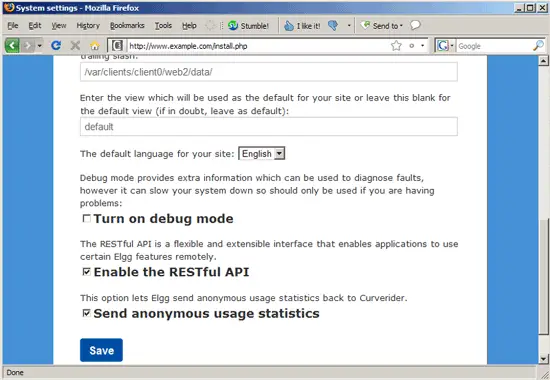This screenshot has height=380, width=550.
Task: Click the small circle feed icon in address bar
Action: point(412,46)
